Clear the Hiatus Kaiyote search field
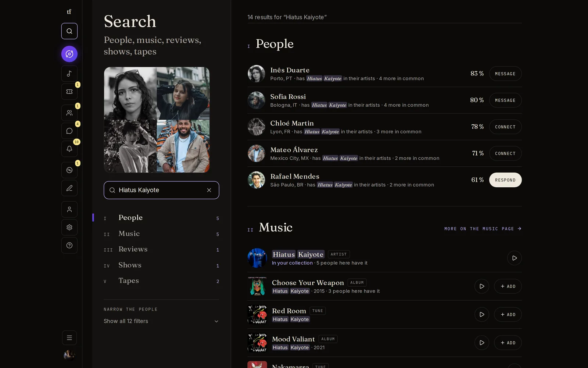The height and width of the screenshot is (368, 588). tap(209, 190)
